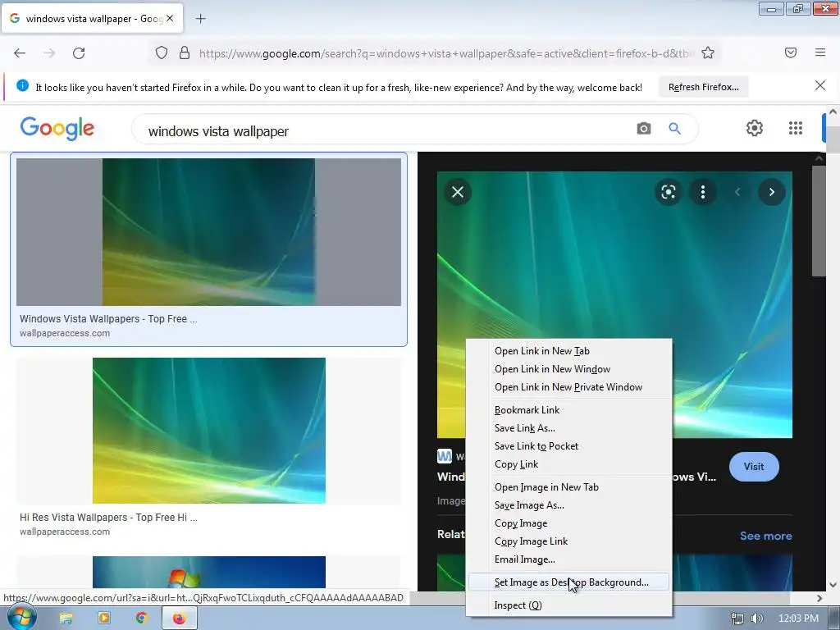Choose Set Image as Desktop Background...
The width and height of the screenshot is (840, 630).
coord(569,582)
